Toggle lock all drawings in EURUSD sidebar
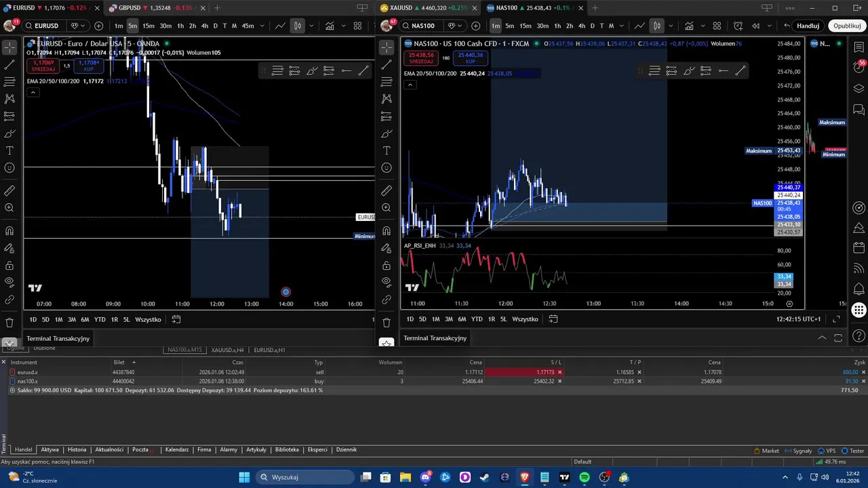The height and width of the screenshot is (488, 868). pos(9,265)
